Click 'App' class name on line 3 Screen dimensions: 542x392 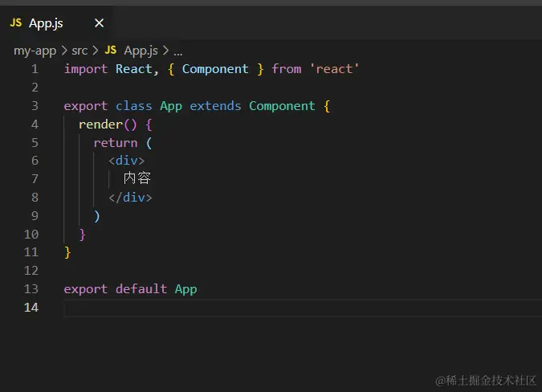pyautogui.click(x=171, y=106)
